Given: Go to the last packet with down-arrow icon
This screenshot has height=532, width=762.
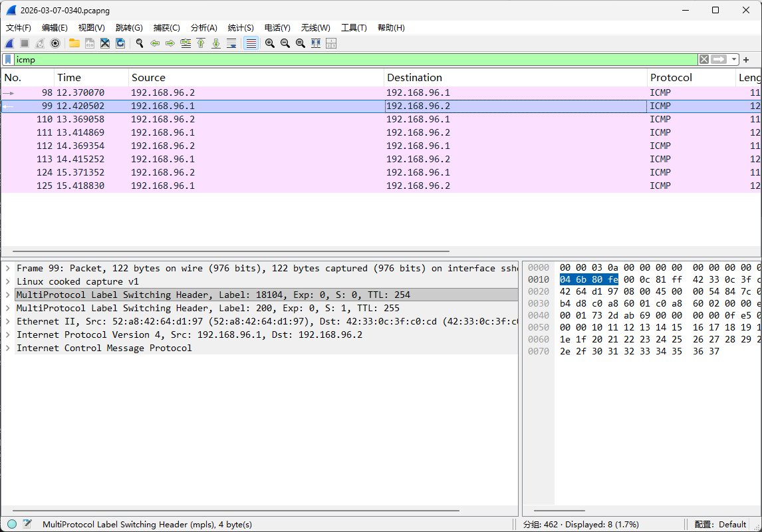Looking at the screenshot, I should [216, 43].
